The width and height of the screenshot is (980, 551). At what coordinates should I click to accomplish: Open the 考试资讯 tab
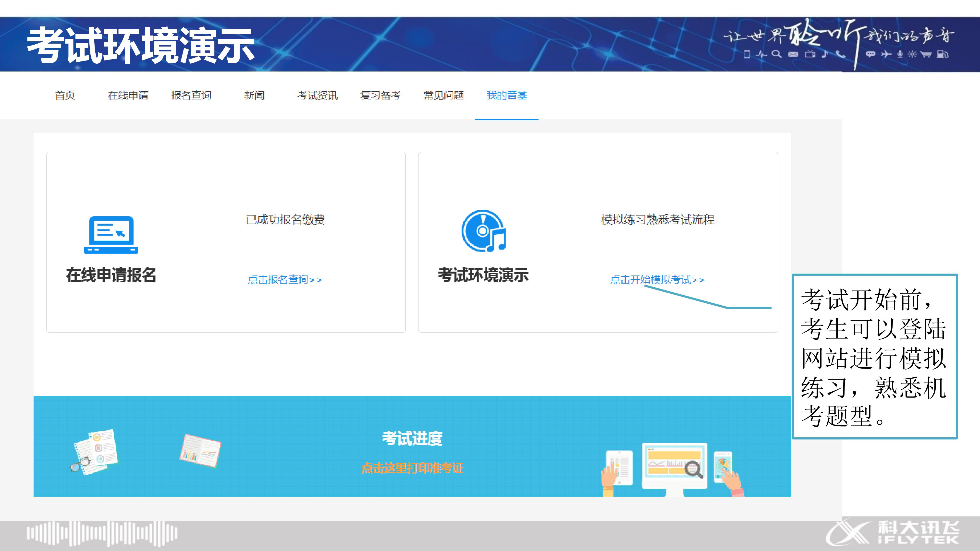317,96
